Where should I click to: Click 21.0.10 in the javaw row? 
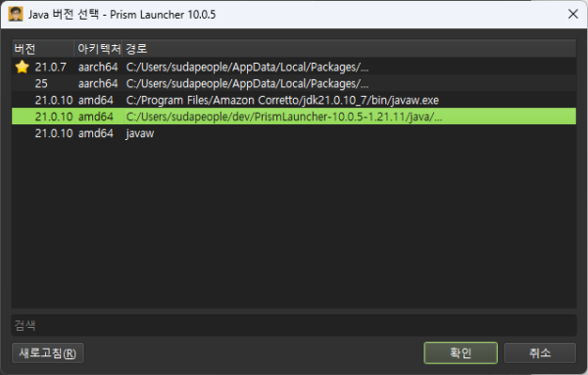click(54, 133)
